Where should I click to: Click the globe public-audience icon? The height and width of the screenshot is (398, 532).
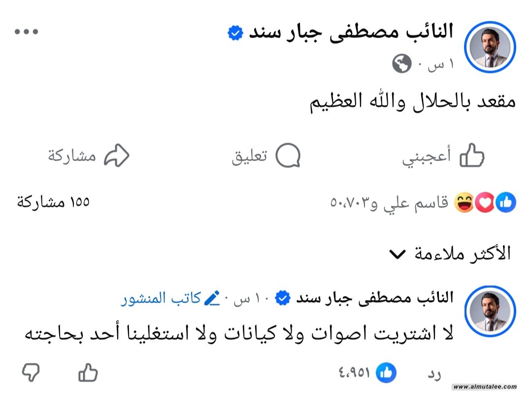401,64
